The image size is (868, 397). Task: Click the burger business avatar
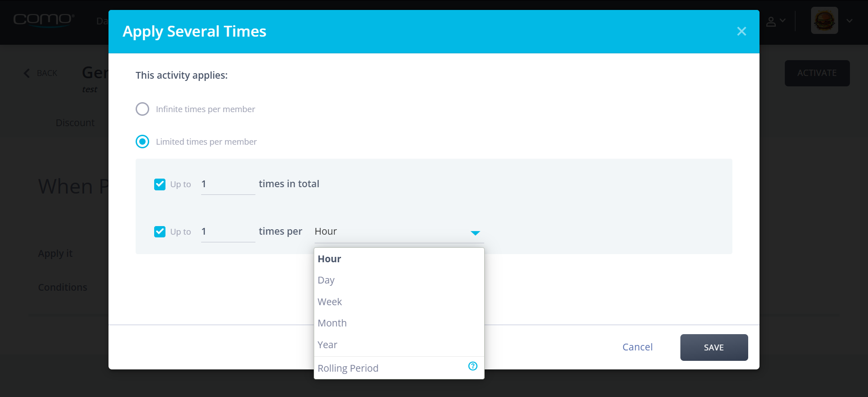pos(824,20)
